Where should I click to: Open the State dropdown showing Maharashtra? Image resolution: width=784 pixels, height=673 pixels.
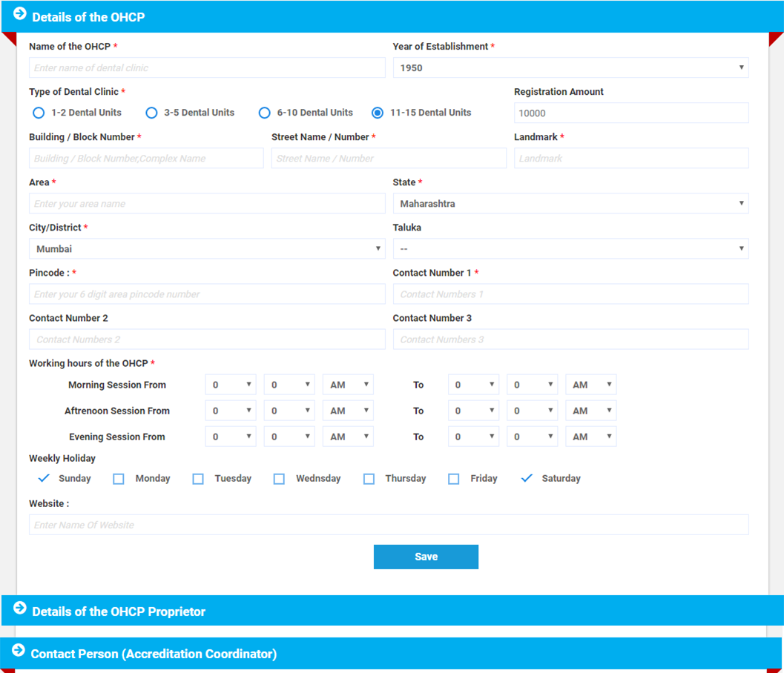tap(570, 204)
